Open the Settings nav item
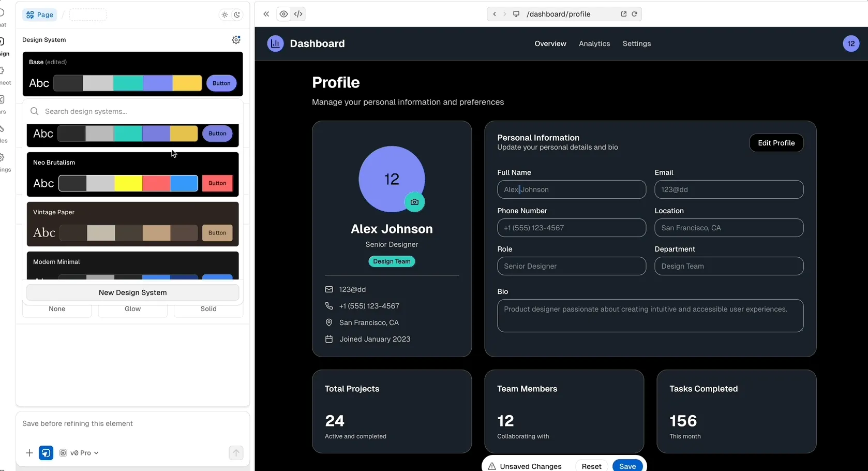 [x=637, y=43]
